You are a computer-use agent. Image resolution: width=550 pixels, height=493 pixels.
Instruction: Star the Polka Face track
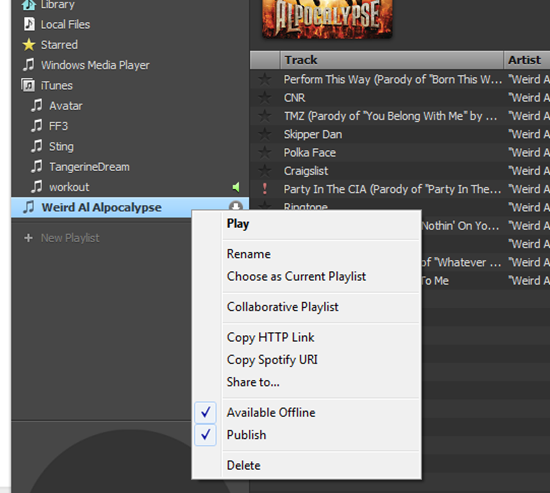coord(265,152)
